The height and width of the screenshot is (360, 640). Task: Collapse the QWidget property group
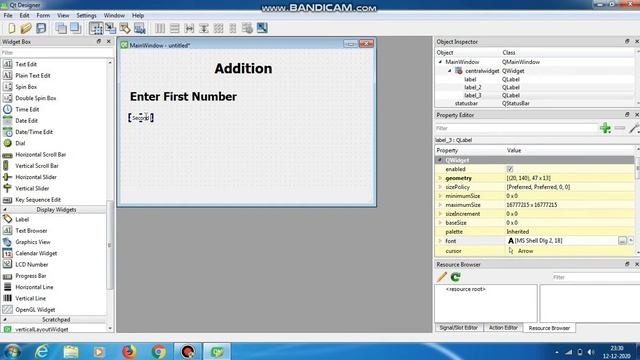point(440,160)
